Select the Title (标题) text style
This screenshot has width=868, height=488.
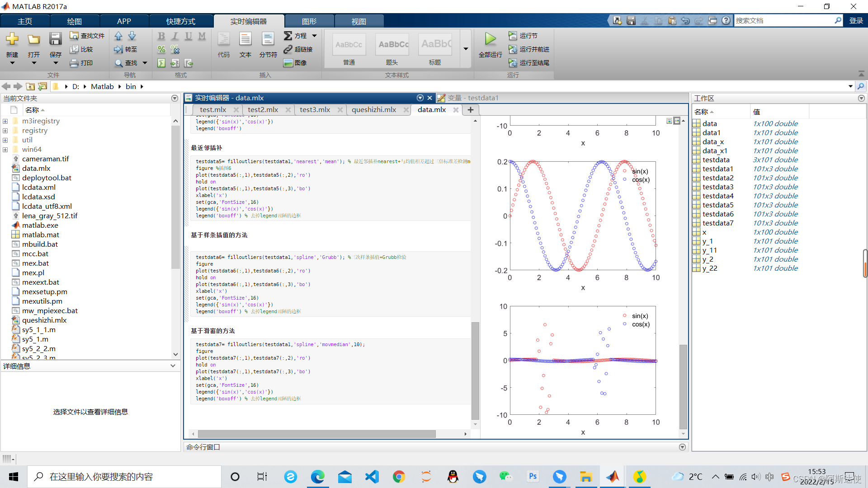tap(435, 49)
